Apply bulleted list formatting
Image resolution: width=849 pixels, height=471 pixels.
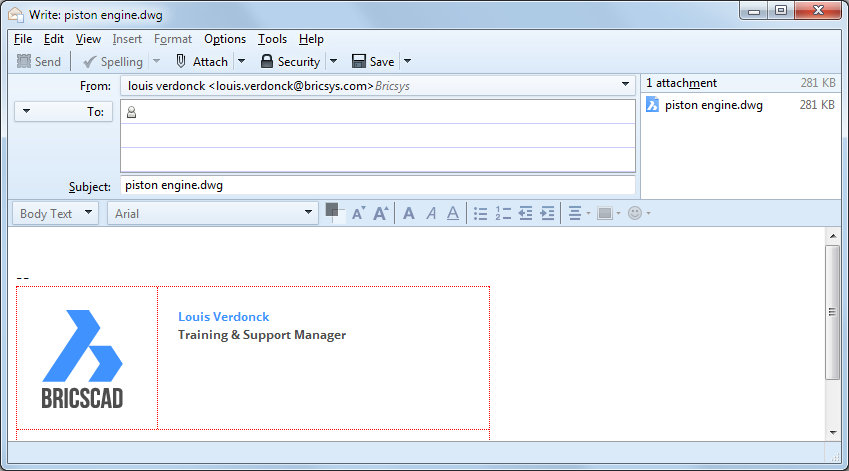(x=480, y=213)
